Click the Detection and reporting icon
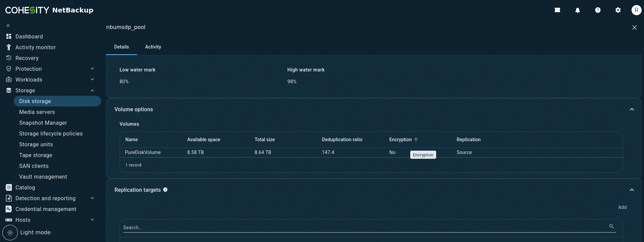Screen dimensions: 644x242 [x=9, y=198]
